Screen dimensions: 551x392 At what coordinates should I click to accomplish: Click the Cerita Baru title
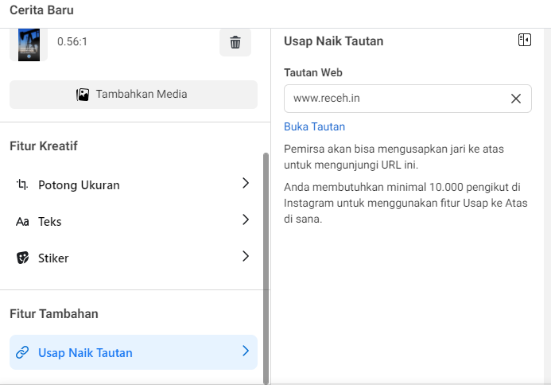pyautogui.click(x=41, y=10)
